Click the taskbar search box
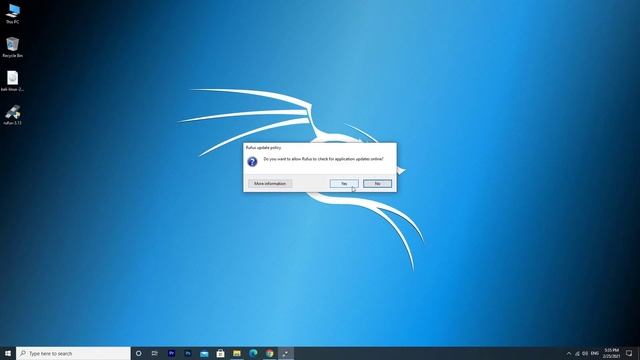Image resolution: width=640 pixels, height=360 pixels. pyautogui.click(x=73, y=353)
